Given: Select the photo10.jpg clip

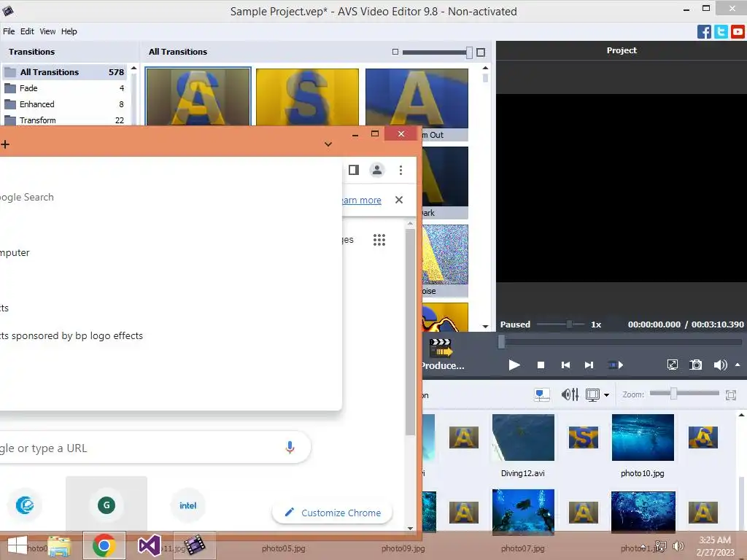Looking at the screenshot, I should coord(643,437).
